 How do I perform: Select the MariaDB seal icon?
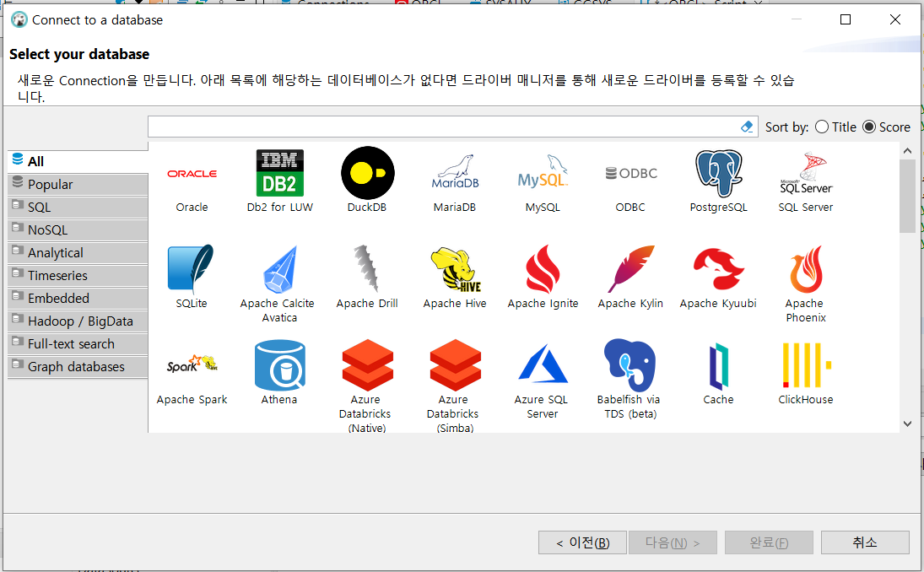pos(455,171)
